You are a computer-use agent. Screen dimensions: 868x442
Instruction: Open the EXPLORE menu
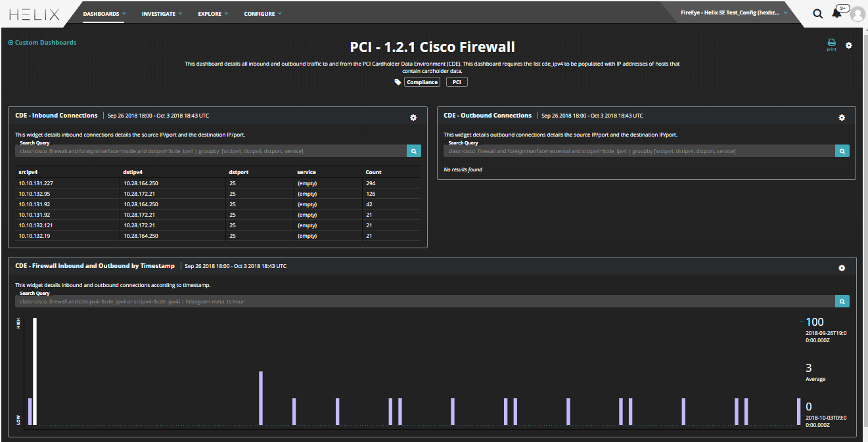pyautogui.click(x=214, y=14)
